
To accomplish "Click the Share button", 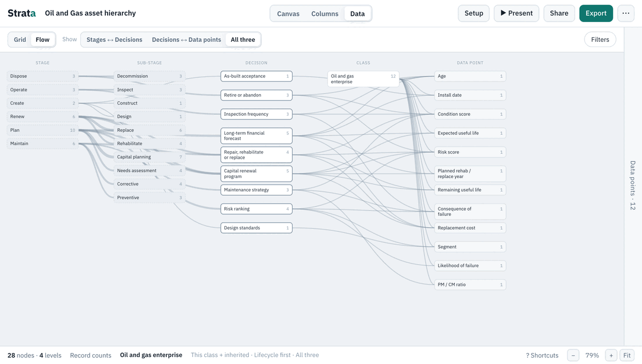I will 559,13.
